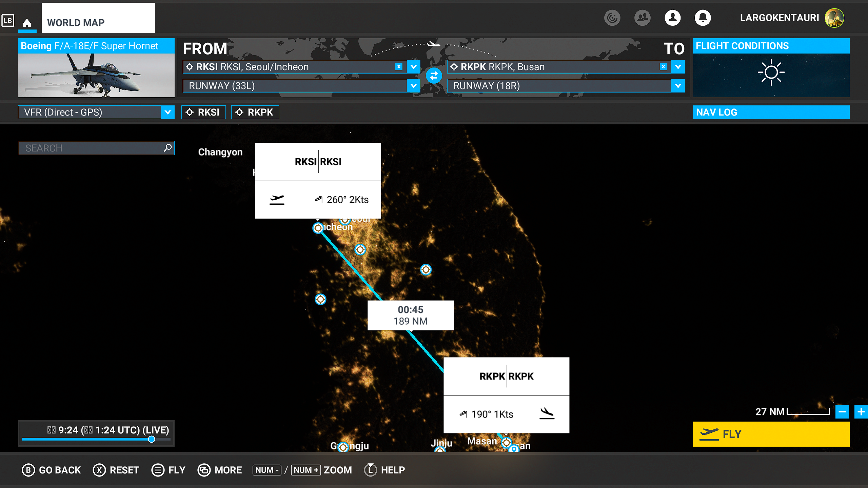Image resolution: width=868 pixels, height=488 pixels.
Task: Expand the Runway 18R dropdown
Action: [x=678, y=86]
